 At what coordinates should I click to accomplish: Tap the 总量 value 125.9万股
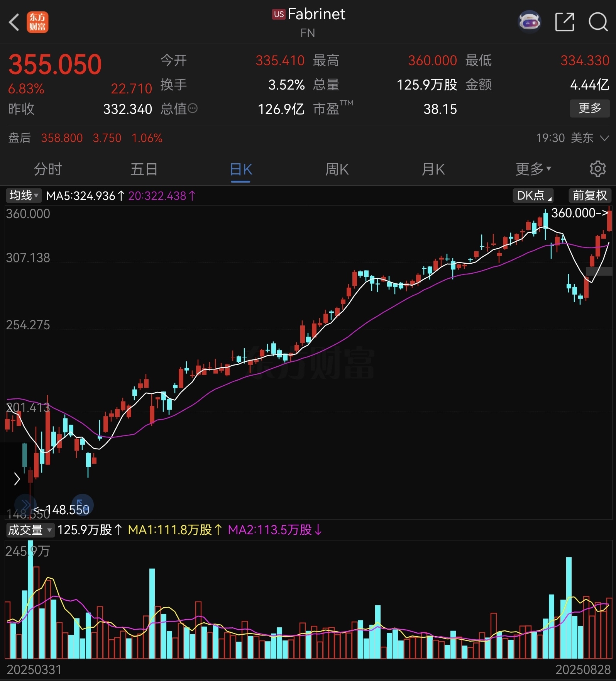tap(427, 85)
